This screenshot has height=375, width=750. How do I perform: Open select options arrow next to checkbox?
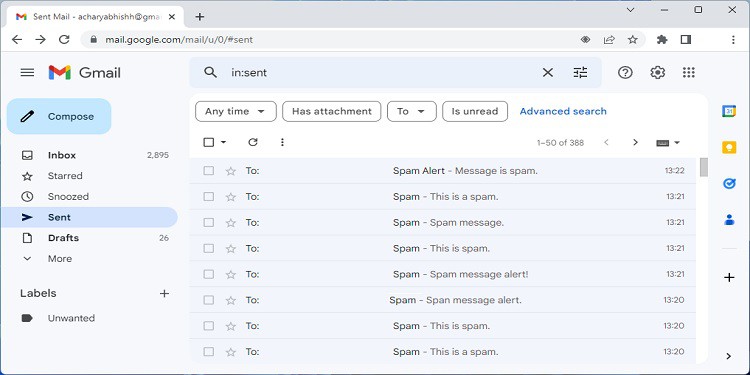click(x=223, y=142)
